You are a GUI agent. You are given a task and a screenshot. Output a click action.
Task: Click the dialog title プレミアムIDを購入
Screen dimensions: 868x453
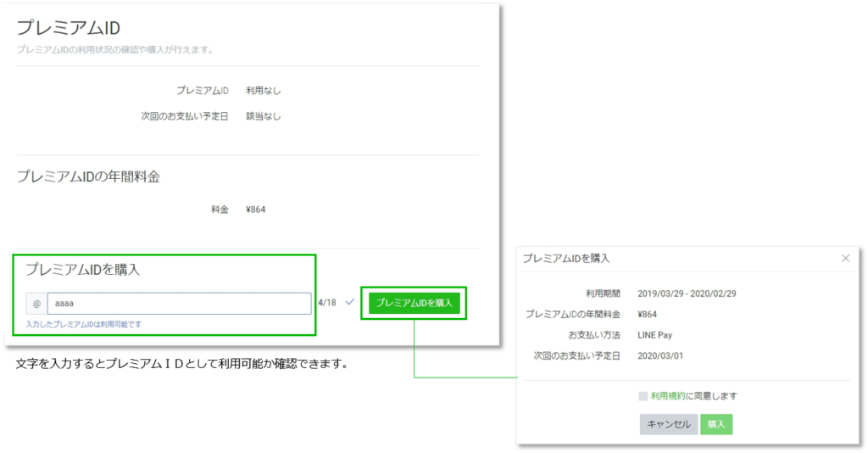point(566,258)
